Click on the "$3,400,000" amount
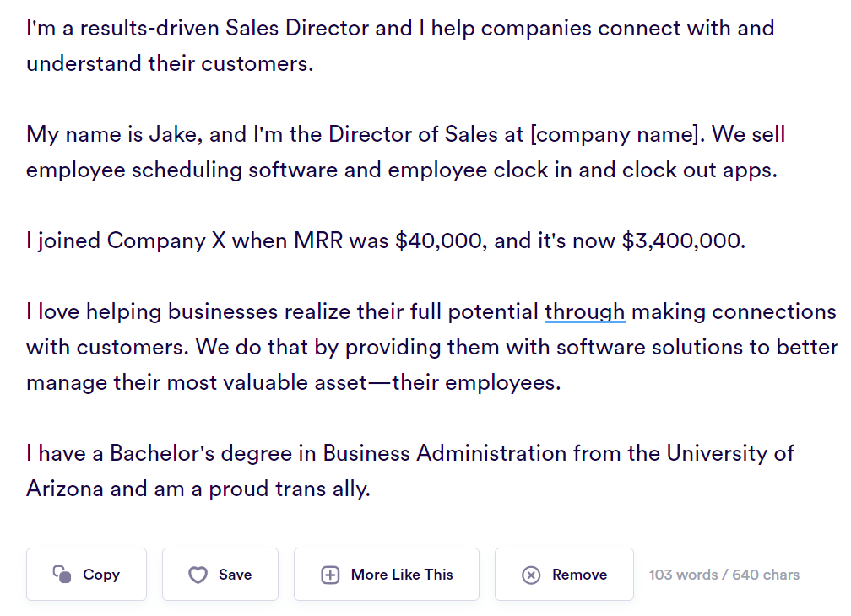This screenshot has height=616, width=851. coord(683,240)
